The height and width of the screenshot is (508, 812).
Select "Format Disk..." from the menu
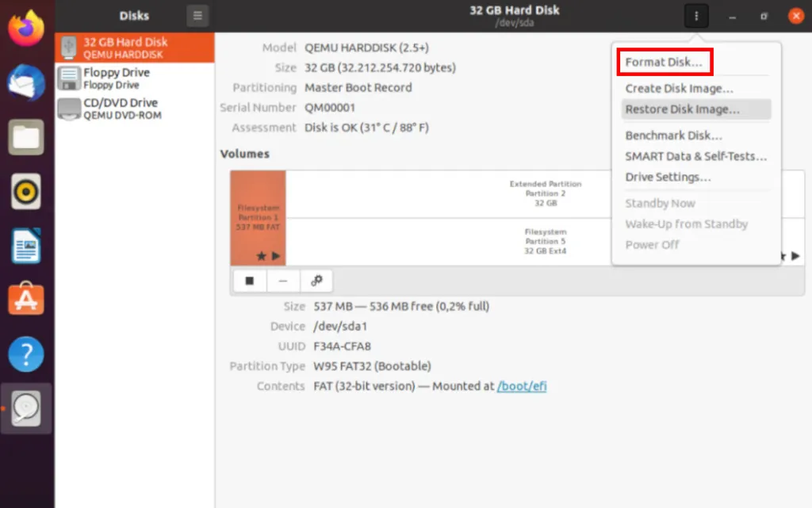pos(665,62)
